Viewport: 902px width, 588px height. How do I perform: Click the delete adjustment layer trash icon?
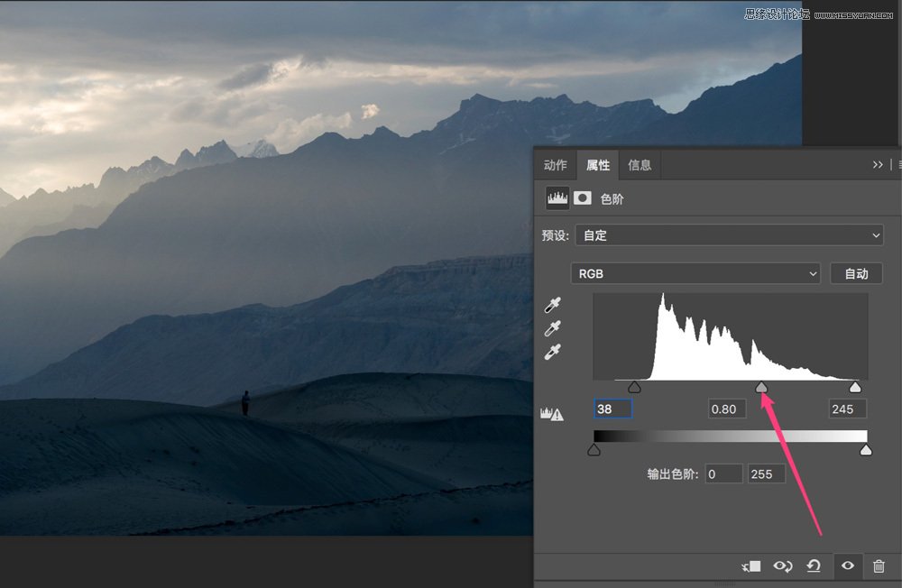pos(879,566)
